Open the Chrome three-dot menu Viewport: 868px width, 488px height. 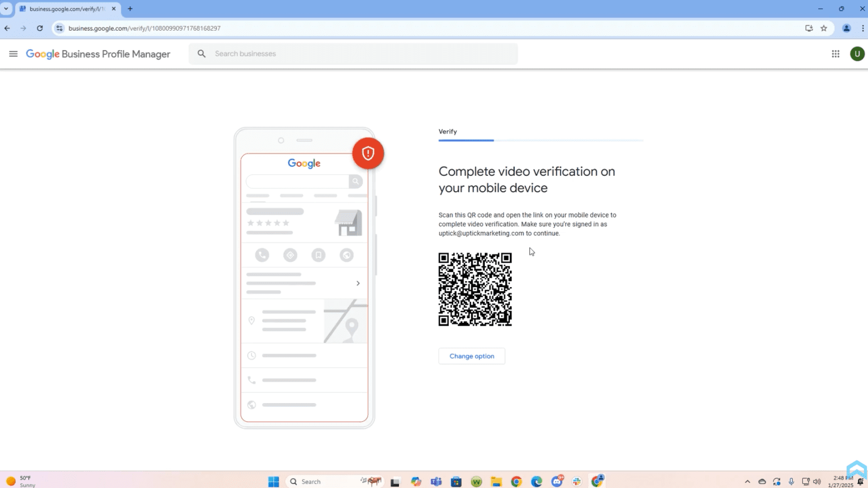[863, 28]
